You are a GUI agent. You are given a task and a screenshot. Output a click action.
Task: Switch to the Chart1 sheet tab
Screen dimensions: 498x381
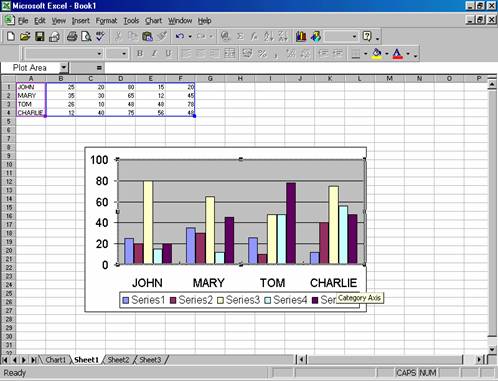(55, 360)
